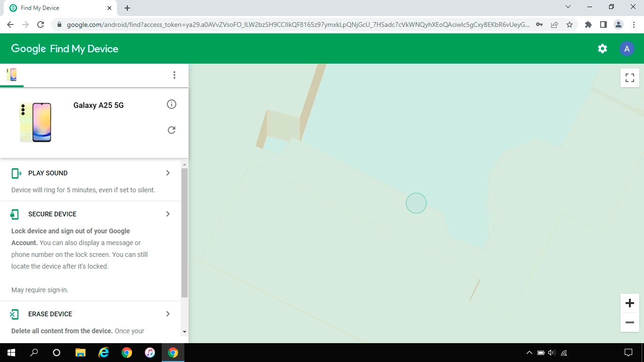Viewport: 644px width, 362px height.
Task: Click the Secure Device padlock icon
Action: (x=15, y=214)
